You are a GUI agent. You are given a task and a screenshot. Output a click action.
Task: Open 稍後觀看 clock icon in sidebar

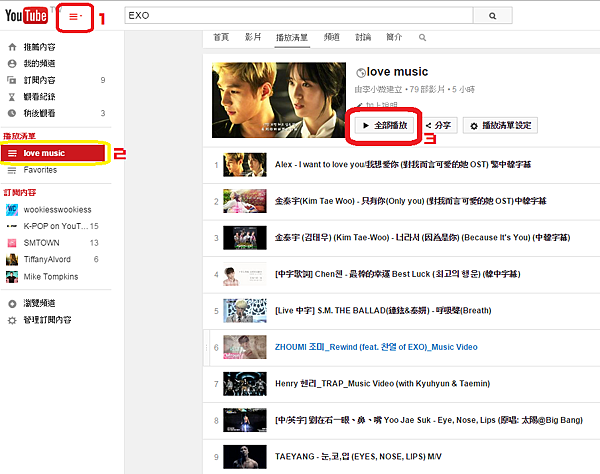[x=12, y=113]
